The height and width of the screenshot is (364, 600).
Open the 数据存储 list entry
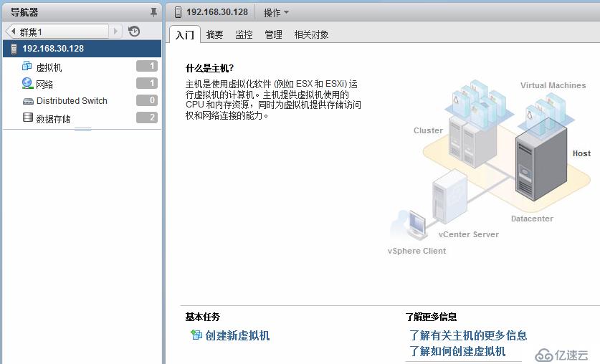coord(53,119)
